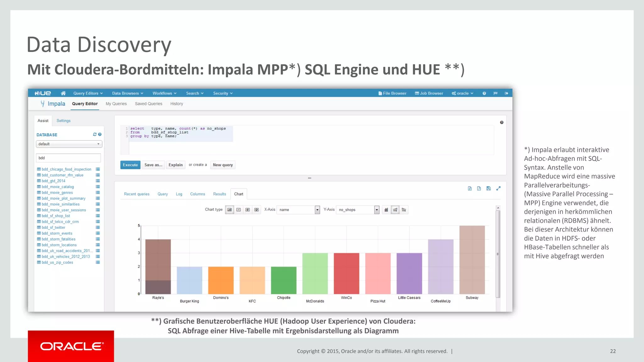Click the sign out icon in navbar

(x=506, y=93)
